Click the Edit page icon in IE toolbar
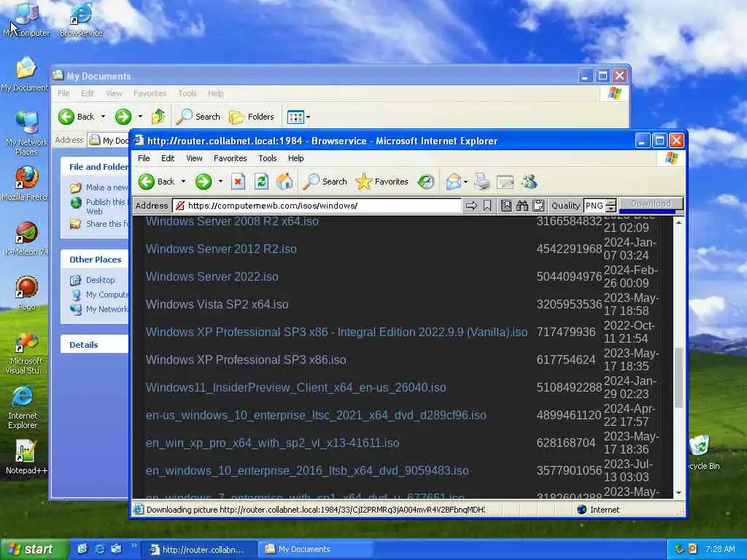The width and height of the screenshot is (747, 560). coord(505,182)
